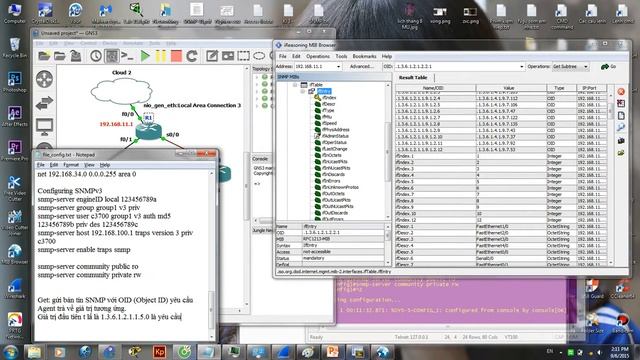Select ifAdminStatus in the MIB tree

(x=335, y=136)
